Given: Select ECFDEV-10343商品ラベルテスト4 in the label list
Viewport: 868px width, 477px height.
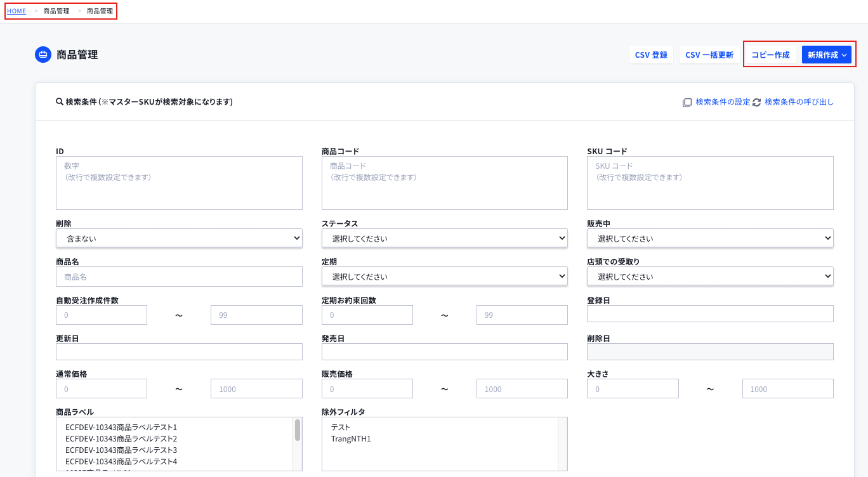Looking at the screenshot, I should 121,462.
